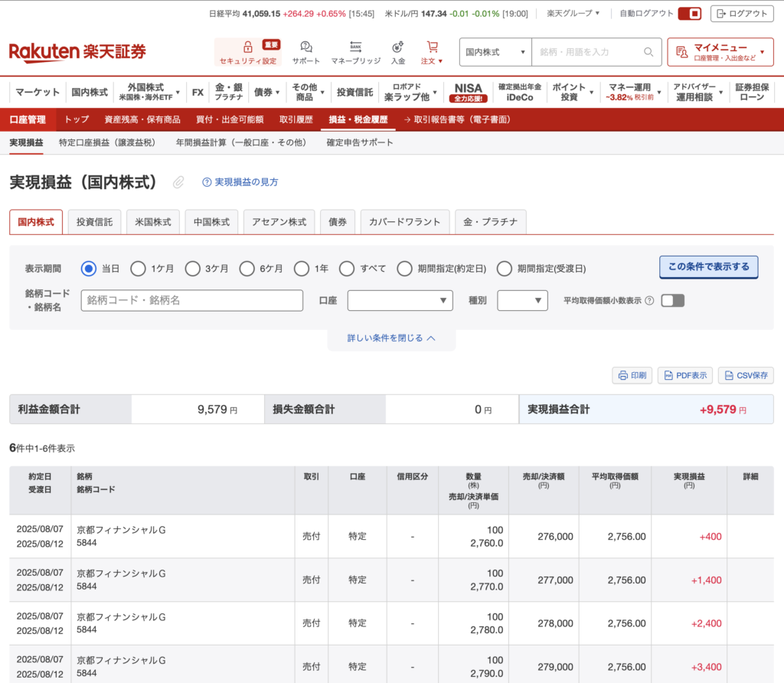Open 証券担保ローン navigation item

[752, 92]
